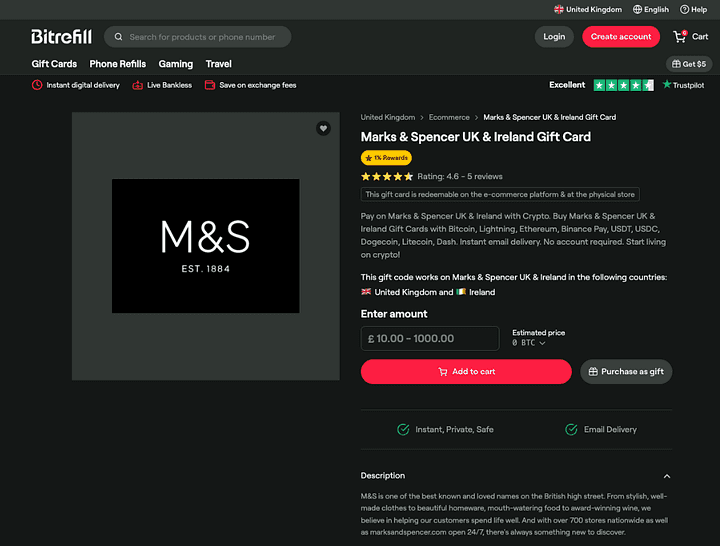The width and height of the screenshot is (720, 546).
Task: Click the United Kingdom flag in countries list
Action: point(366,292)
